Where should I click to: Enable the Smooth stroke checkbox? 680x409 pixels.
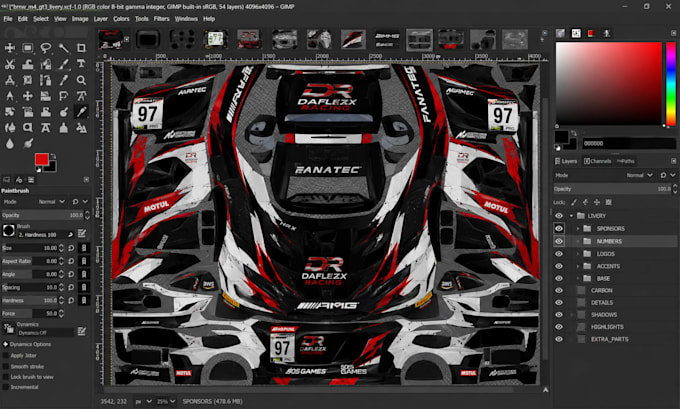coord(6,366)
